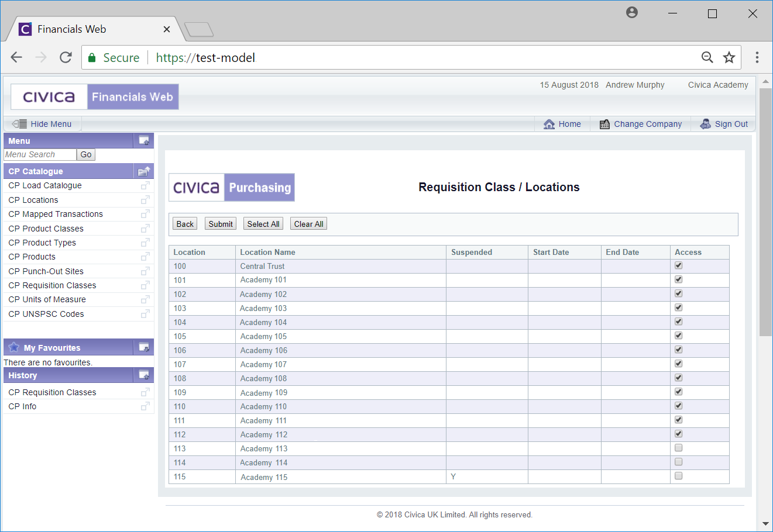This screenshot has width=773, height=532.
Task: Click the Hide Menu link
Action: click(x=51, y=124)
